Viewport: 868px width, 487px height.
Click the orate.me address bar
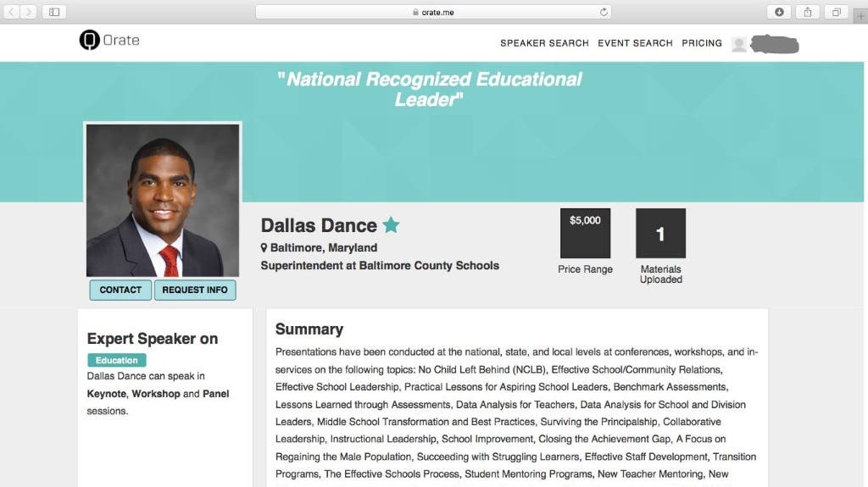(x=432, y=12)
